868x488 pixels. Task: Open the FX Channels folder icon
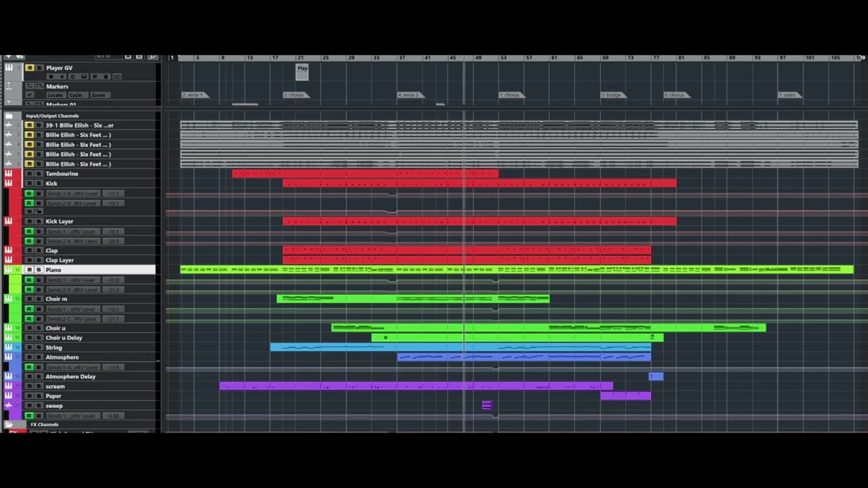[9, 425]
